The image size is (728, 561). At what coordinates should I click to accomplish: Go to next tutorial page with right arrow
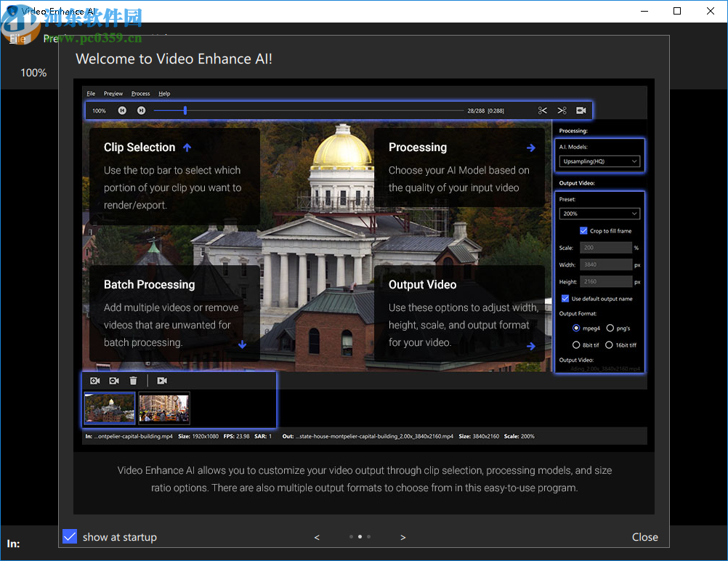pos(403,536)
